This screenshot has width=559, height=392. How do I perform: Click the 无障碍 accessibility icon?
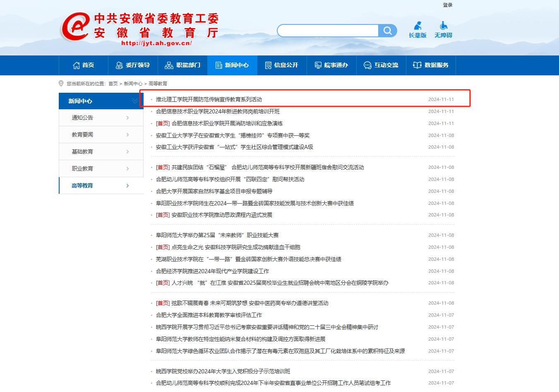tap(443, 30)
